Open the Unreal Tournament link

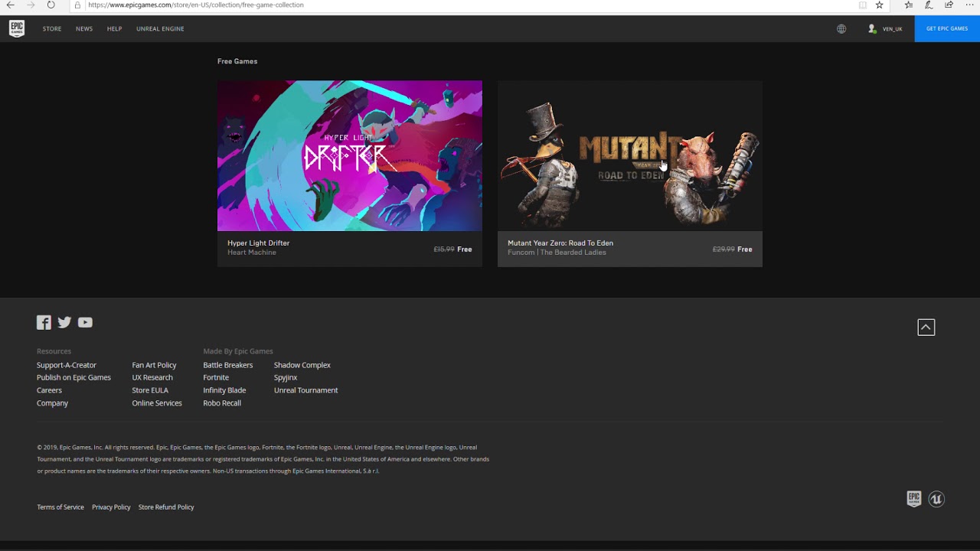click(x=305, y=390)
